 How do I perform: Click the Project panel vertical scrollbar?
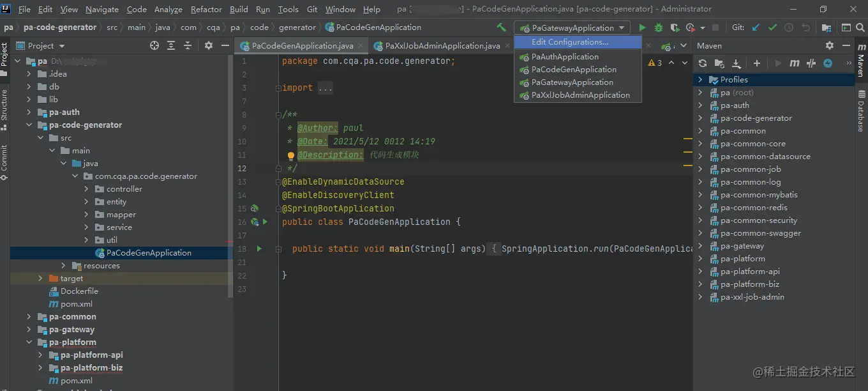(230, 177)
